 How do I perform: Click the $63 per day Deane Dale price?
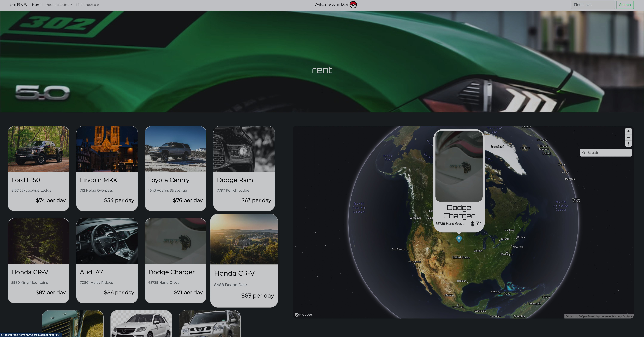tap(257, 295)
